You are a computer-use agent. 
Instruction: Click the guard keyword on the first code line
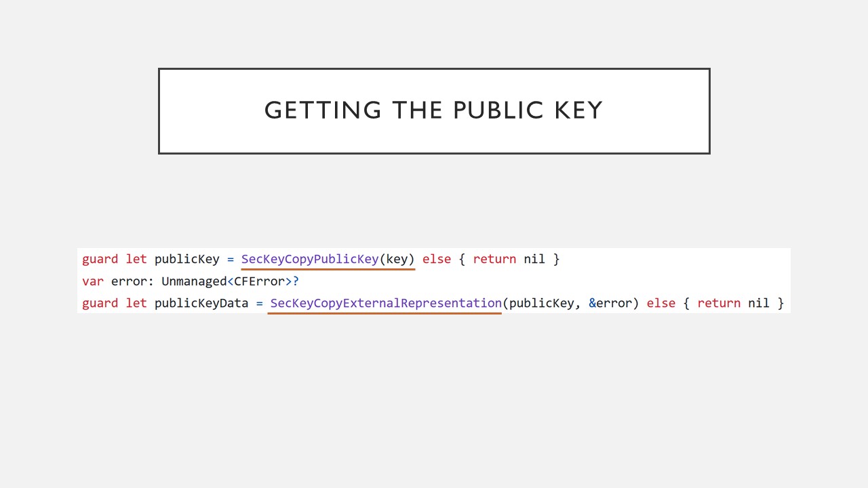click(x=100, y=259)
